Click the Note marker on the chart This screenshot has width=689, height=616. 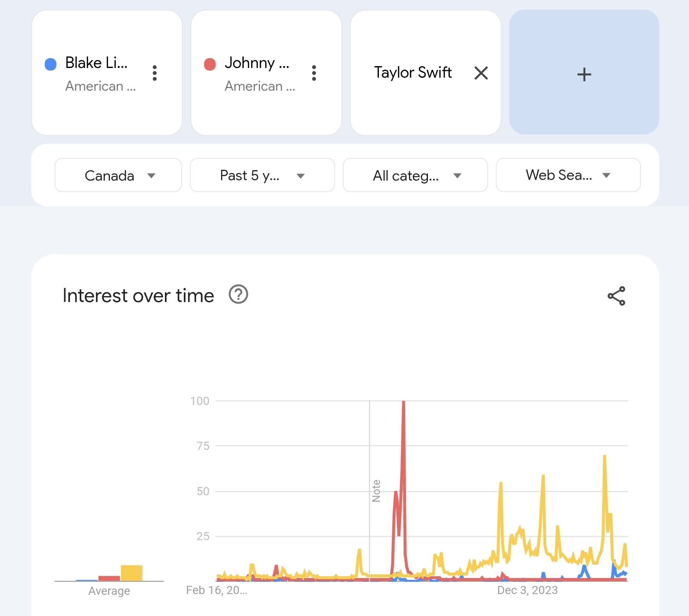(x=376, y=490)
